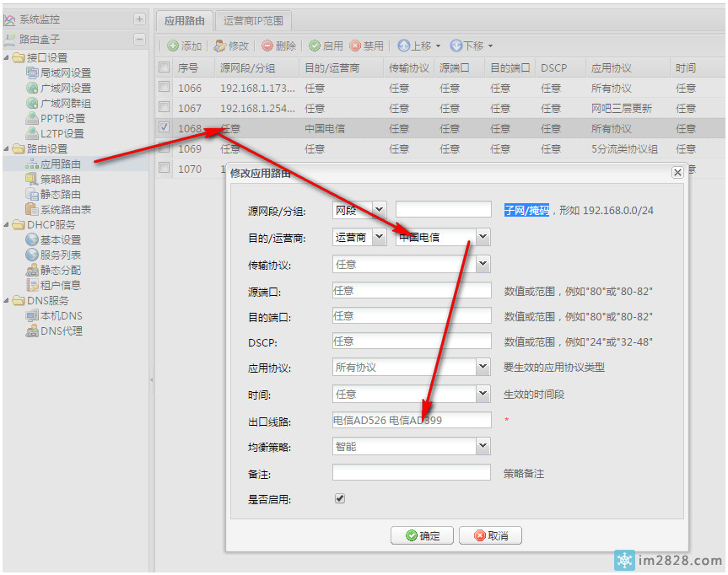Screen dimensions: 728x575
Task: Check the checkbox on row 1070
Action: pyautogui.click(x=164, y=169)
